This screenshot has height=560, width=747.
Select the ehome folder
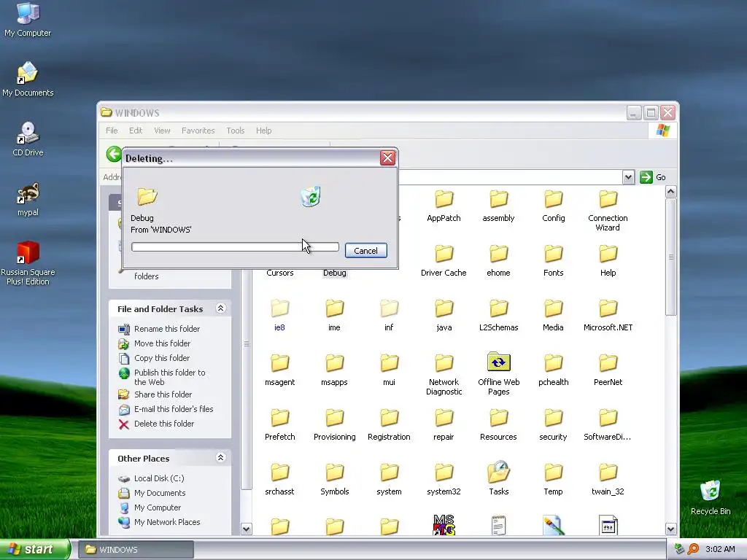coord(498,260)
